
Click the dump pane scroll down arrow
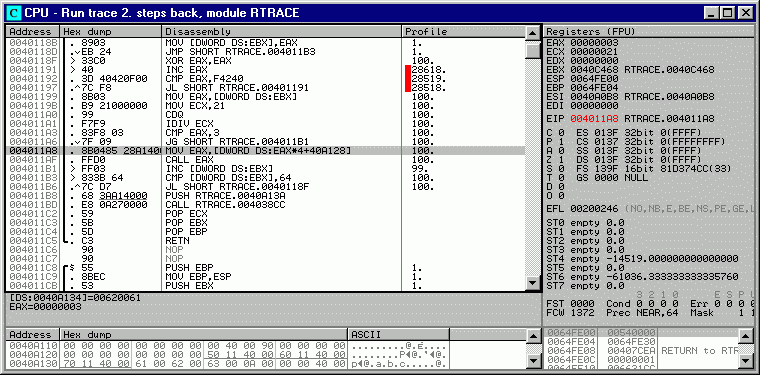[533, 361]
